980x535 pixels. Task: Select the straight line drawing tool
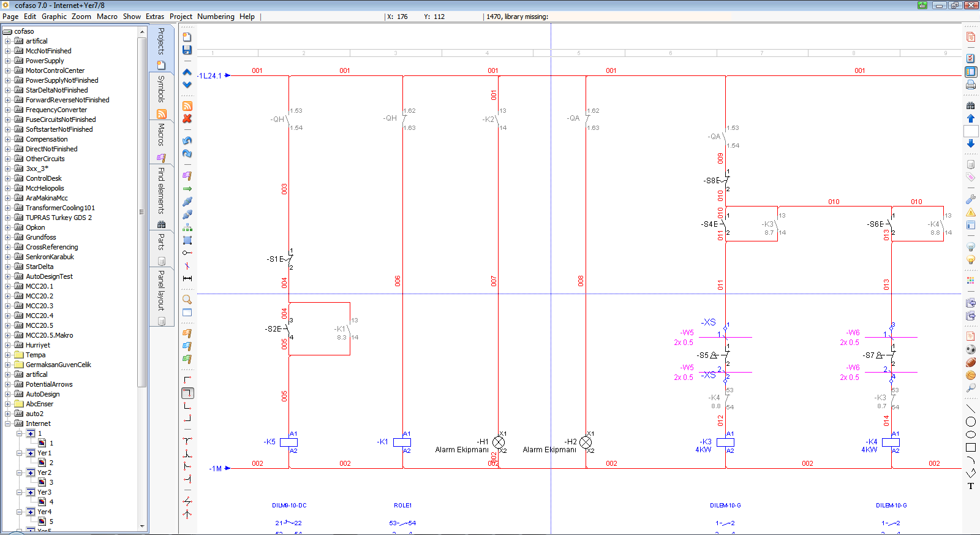(970, 409)
